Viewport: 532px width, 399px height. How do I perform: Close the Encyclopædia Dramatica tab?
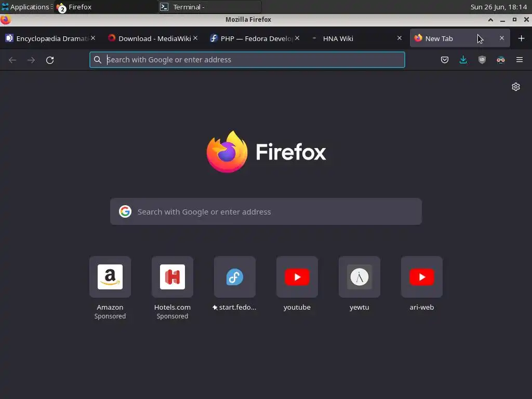(93, 38)
